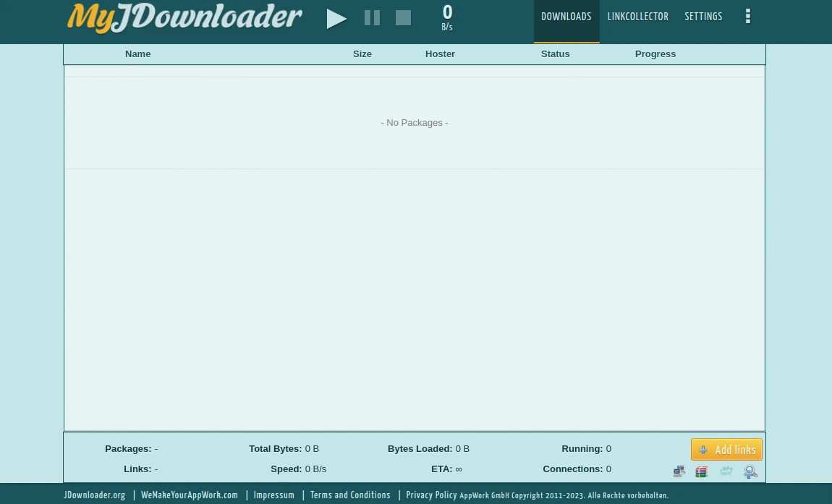This screenshot has width=832, height=504.
Task: Visit the Privacy Policy link
Action: (431, 495)
